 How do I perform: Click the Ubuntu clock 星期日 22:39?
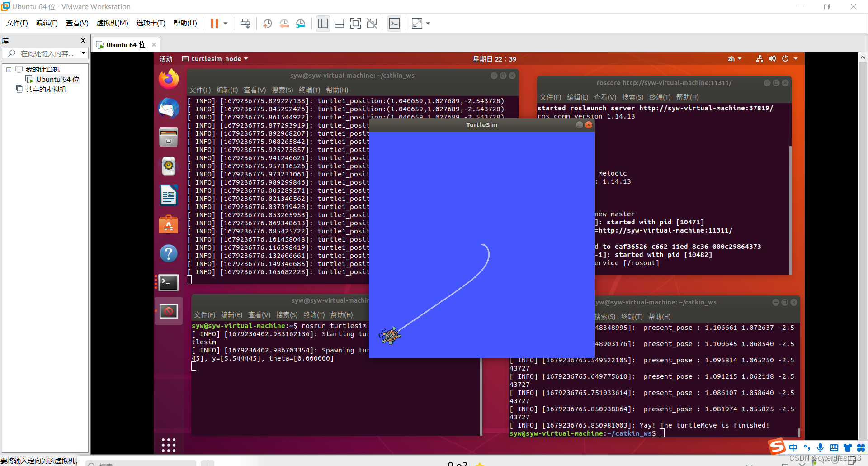[495, 59]
